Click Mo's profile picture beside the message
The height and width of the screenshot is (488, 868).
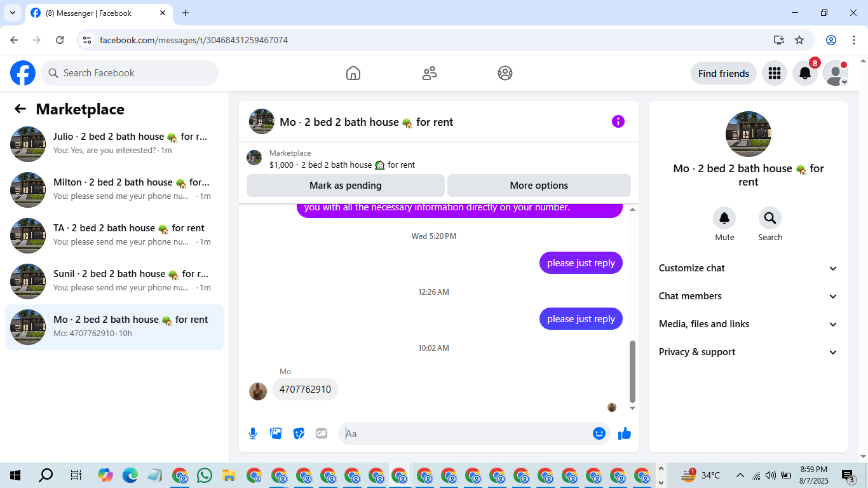258,391
